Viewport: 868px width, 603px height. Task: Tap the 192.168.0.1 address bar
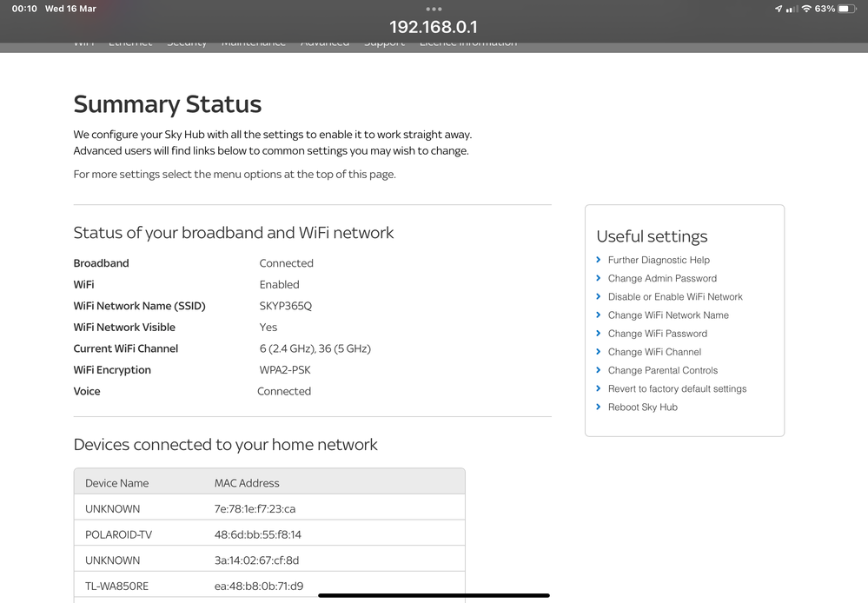pyautogui.click(x=433, y=27)
